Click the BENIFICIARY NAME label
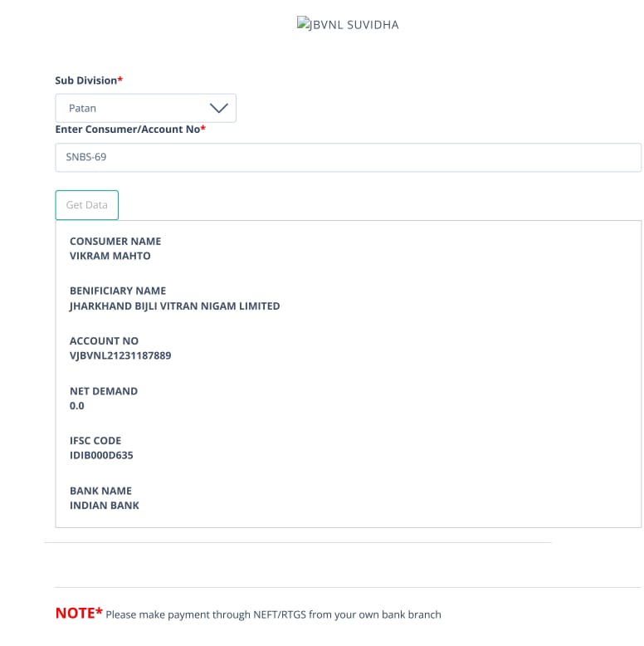 tap(118, 291)
